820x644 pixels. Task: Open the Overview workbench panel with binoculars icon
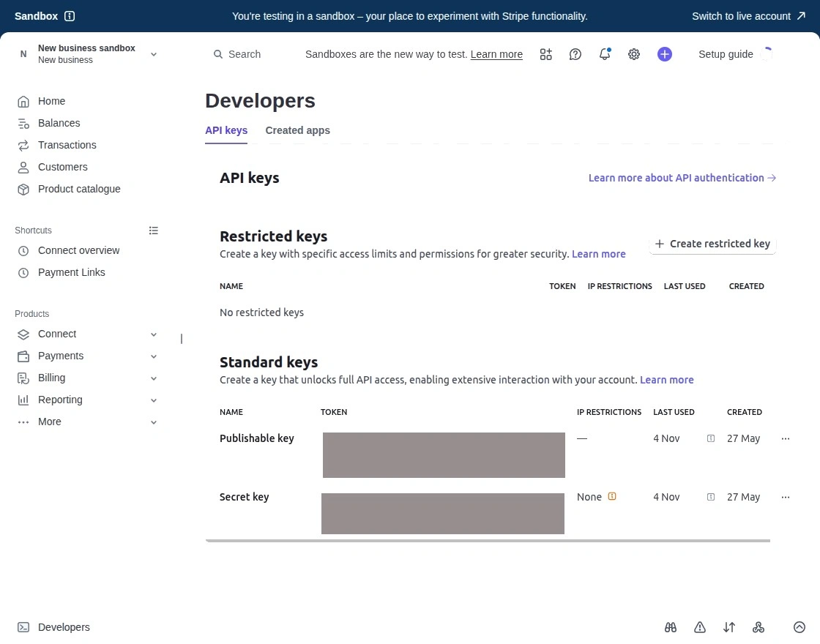(671, 627)
